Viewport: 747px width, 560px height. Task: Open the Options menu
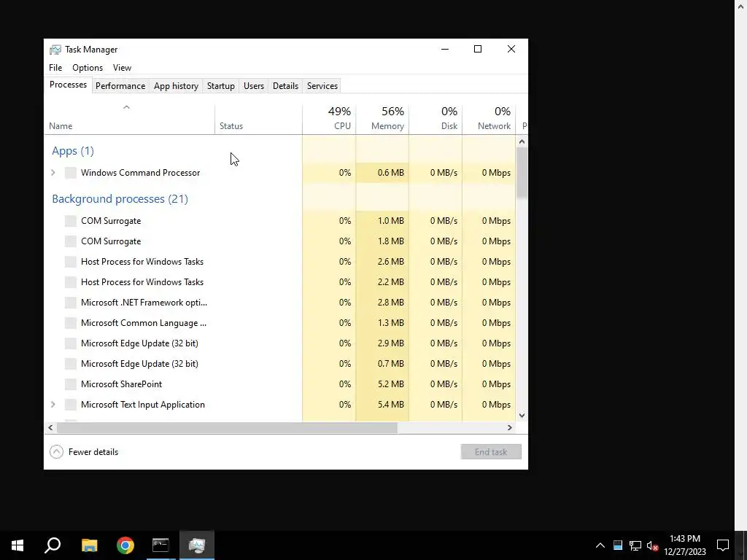[88, 68]
